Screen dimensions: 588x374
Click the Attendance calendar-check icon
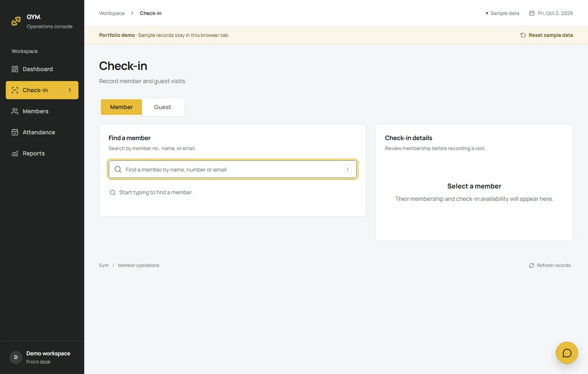tap(15, 132)
